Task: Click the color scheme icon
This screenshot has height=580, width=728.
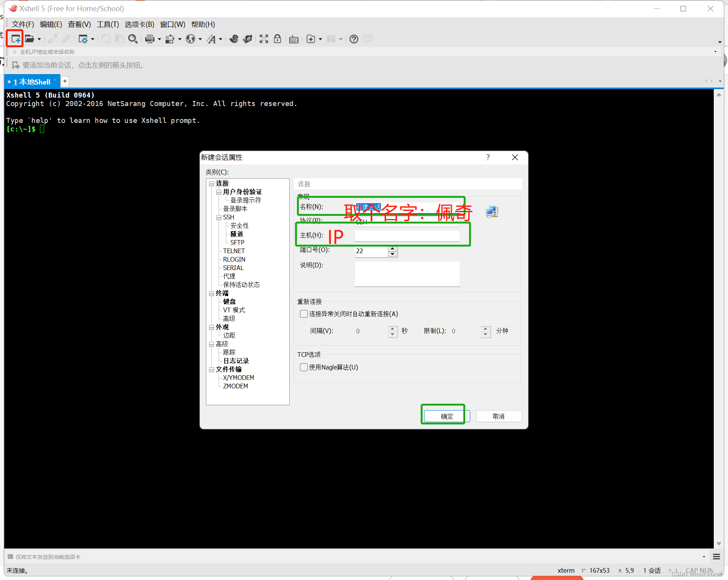Action: 170,39
